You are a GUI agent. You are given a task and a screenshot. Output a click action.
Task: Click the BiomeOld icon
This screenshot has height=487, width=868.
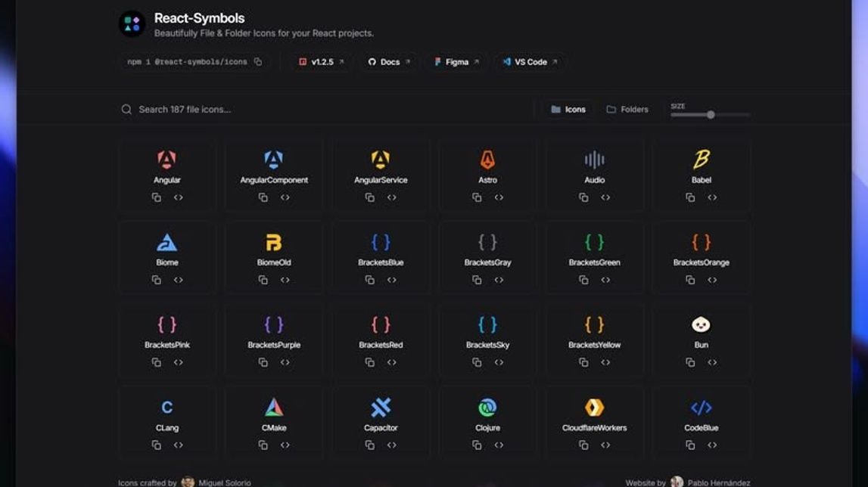[273, 243]
